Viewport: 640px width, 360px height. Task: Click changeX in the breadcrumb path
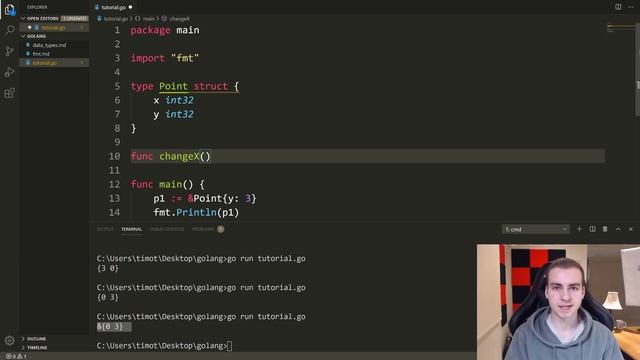click(x=179, y=19)
